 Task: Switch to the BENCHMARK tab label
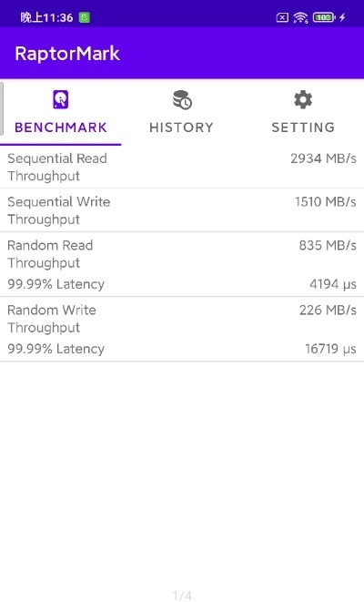pyautogui.click(x=61, y=128)
